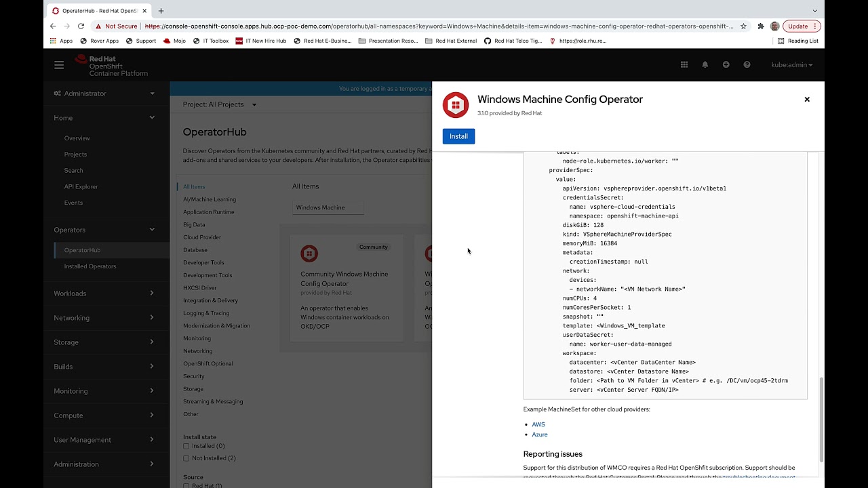
Task: Toggle the Not Installed (2) checkbox
Action: 186,458
